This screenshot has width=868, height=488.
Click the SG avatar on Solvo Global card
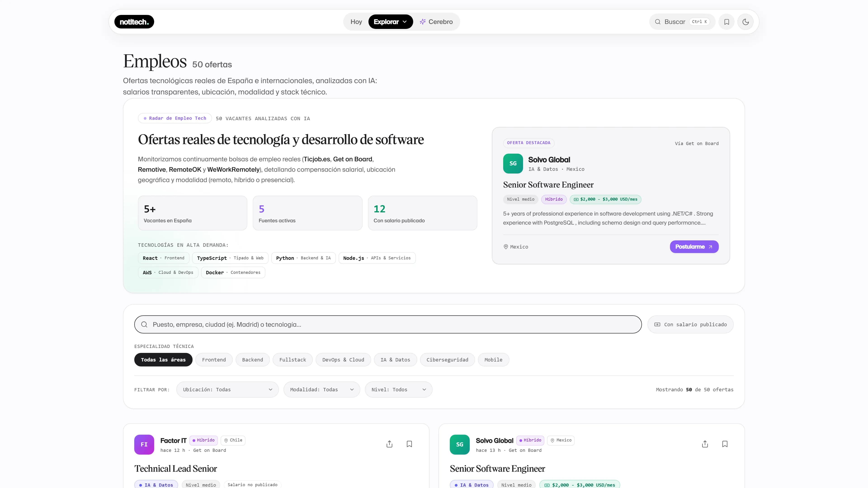click(x=460, y=445)
